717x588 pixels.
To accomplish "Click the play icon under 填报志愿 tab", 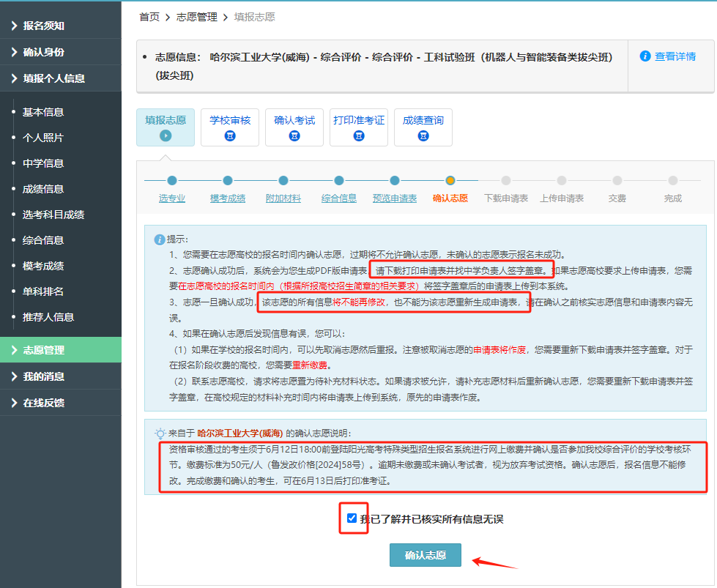I will click(166, 135).
